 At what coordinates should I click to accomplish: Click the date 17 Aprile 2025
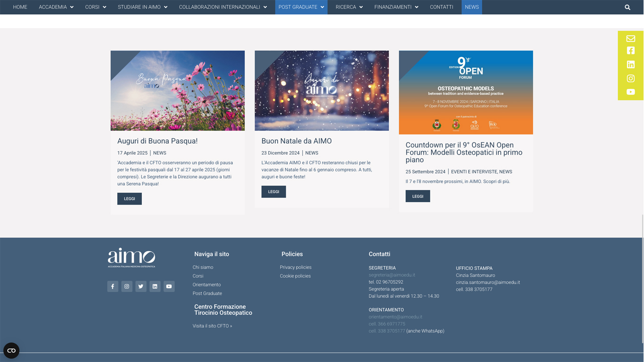(132, 153)
